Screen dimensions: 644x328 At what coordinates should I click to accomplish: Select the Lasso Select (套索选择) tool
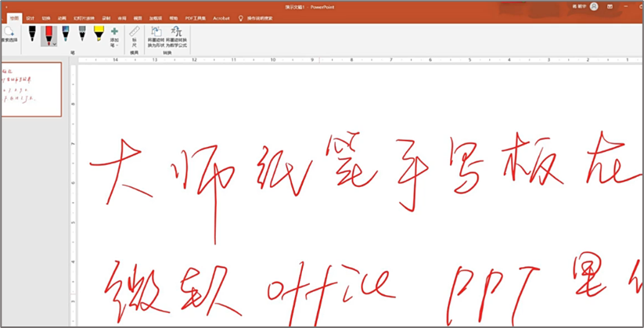point(9,35)
